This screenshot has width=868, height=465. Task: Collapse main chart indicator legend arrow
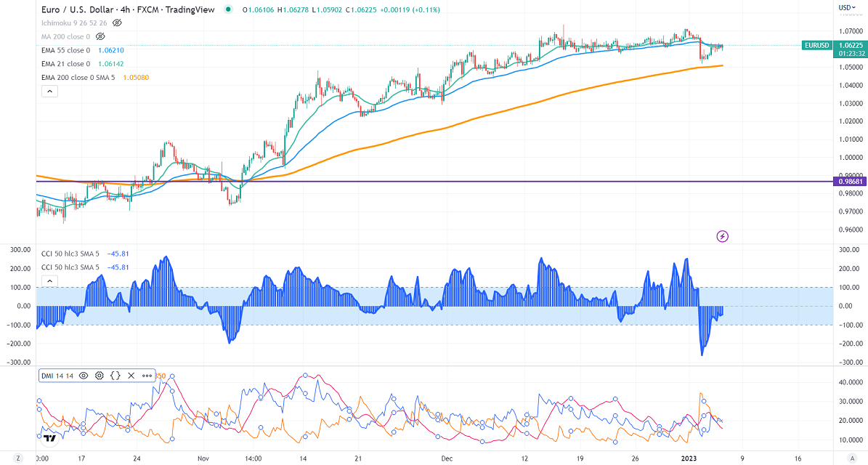coord(50,92)
